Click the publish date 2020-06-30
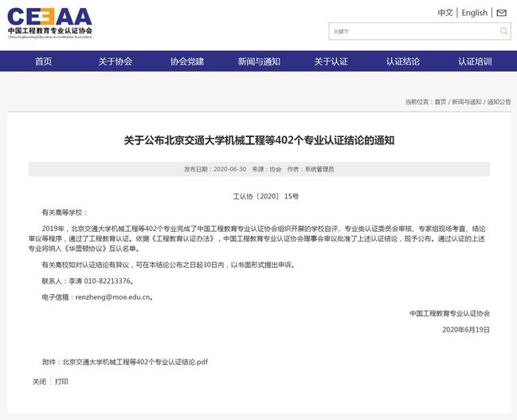Viewport: 517px width, 420px height. pos(229,169)
